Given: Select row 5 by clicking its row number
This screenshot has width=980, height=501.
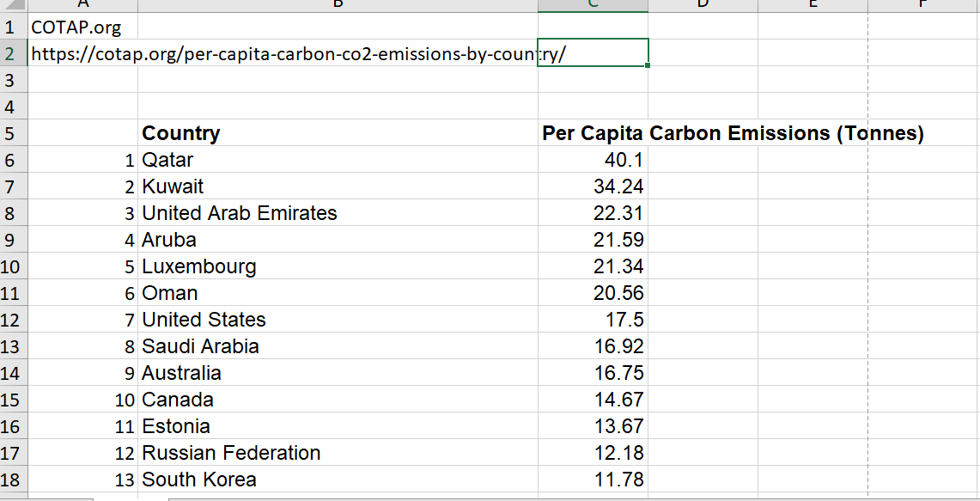Looking at the screenshot, I should click(13, 133).
